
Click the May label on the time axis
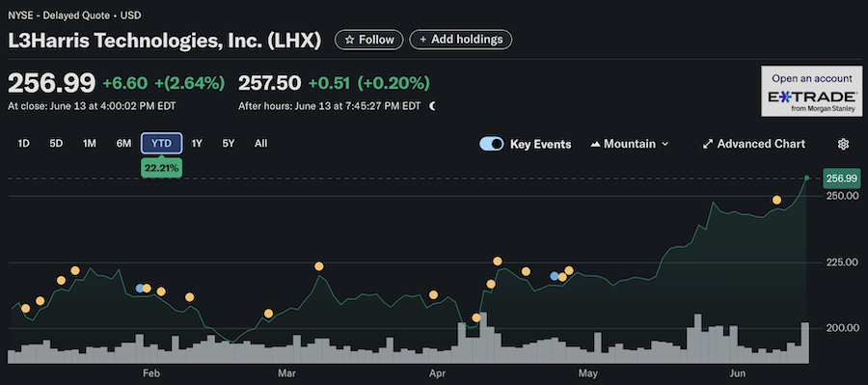click(589, 373)
